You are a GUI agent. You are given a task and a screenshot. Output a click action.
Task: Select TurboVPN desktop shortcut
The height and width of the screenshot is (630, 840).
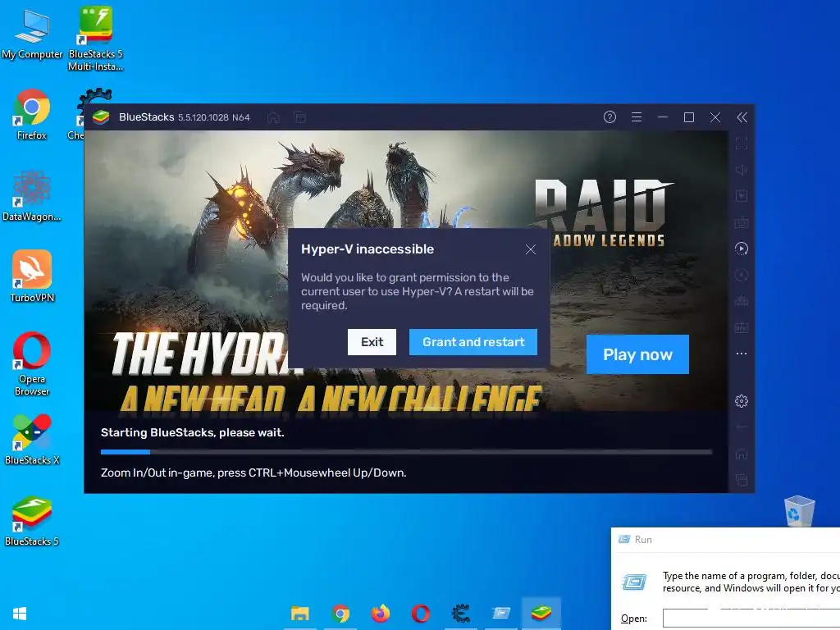tap(32, 276)
